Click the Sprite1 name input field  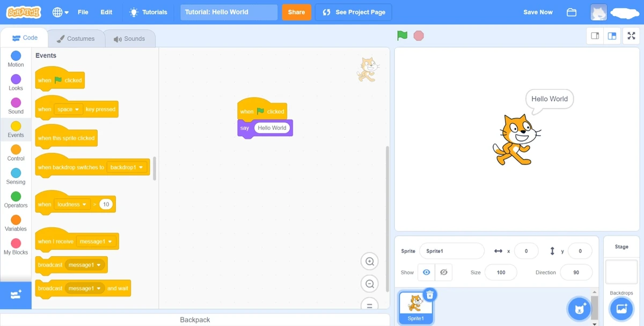pyautogui.click(x=452, y=250)
